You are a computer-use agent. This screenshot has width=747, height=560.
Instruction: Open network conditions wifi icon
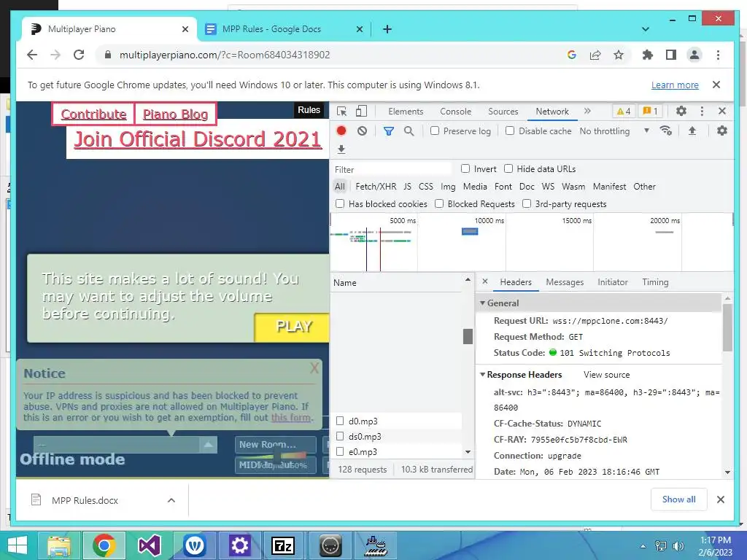(x=665, y=131)
